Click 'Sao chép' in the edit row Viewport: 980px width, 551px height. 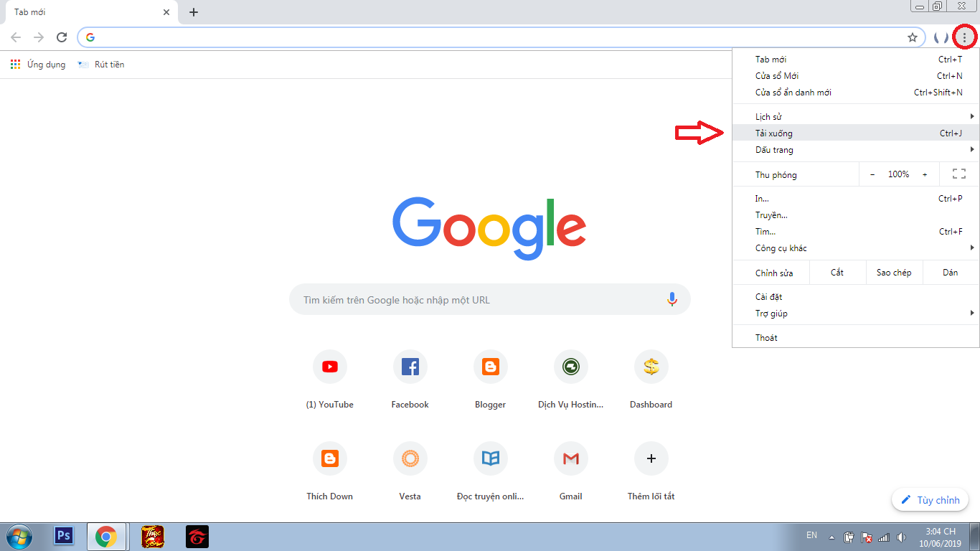click(x=894, y=273)
